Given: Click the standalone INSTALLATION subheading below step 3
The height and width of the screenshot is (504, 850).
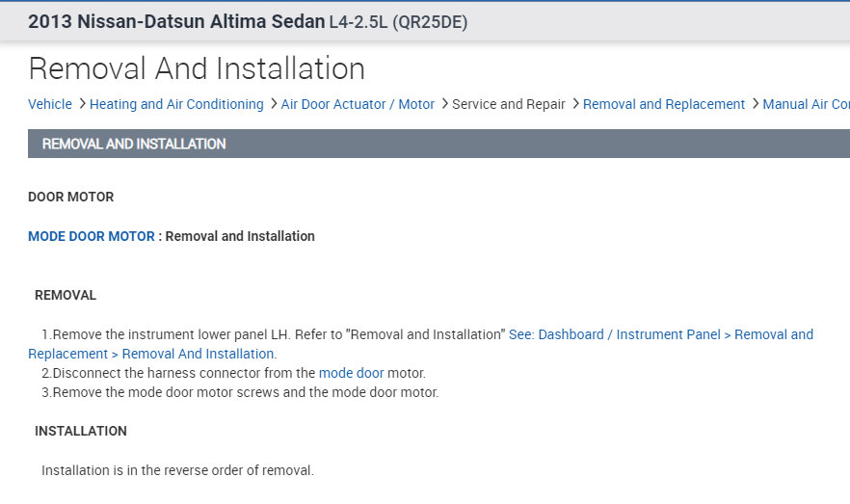Looking at the screenshot, I should tap(81, 431).
